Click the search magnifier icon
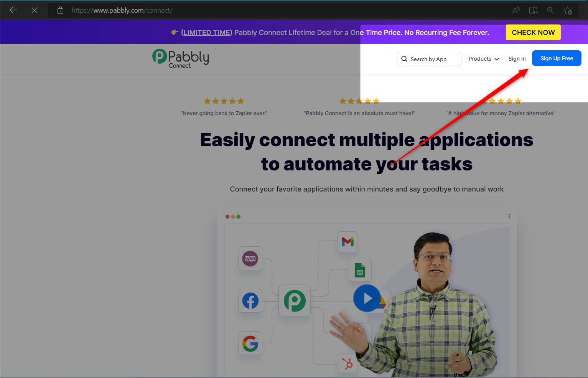 404,59
